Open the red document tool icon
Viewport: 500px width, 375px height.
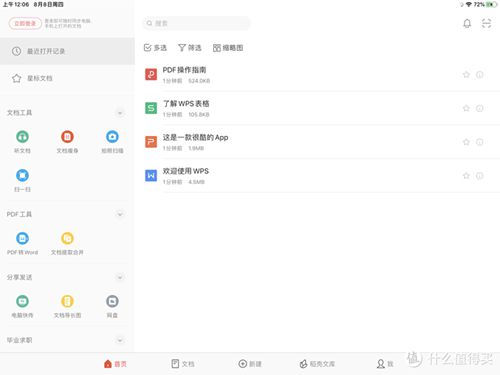point(67,137)
